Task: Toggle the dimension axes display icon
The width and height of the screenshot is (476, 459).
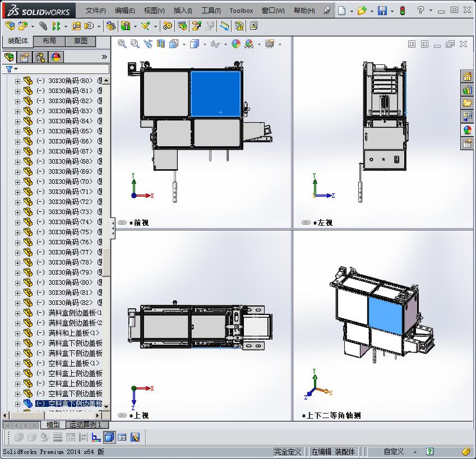Action: click(x=96, y=437)
